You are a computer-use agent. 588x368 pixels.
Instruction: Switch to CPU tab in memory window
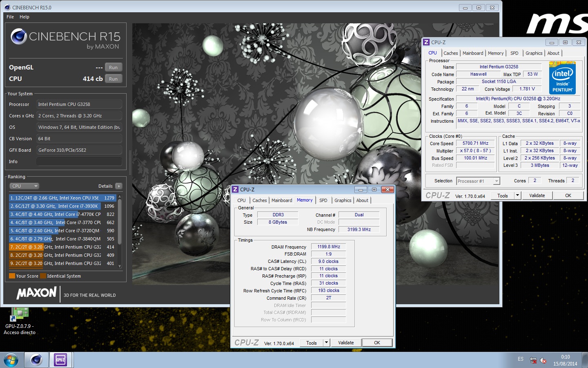[x=242, y=200]
